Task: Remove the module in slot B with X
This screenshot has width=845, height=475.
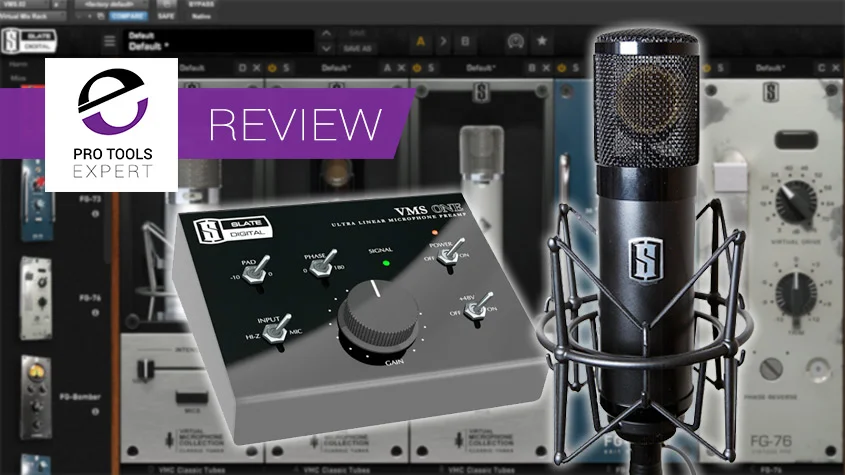Action: (x=546, y=68)
